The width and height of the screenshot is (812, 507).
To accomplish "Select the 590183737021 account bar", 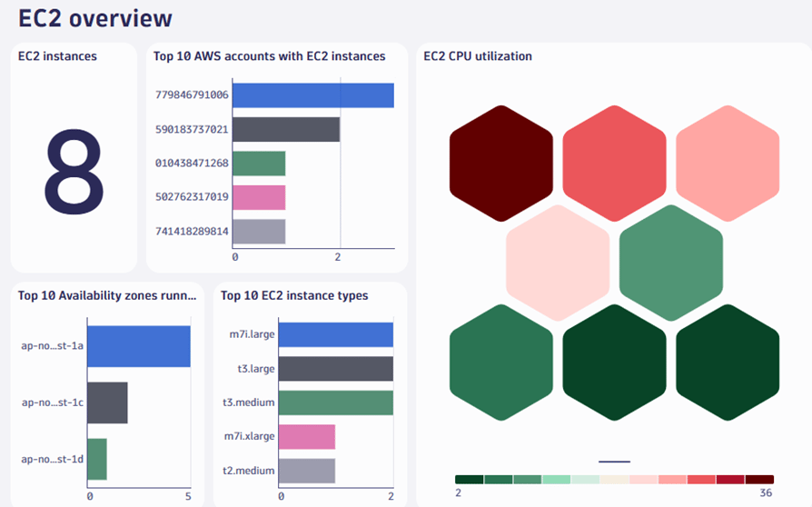I will pos(285,130).
